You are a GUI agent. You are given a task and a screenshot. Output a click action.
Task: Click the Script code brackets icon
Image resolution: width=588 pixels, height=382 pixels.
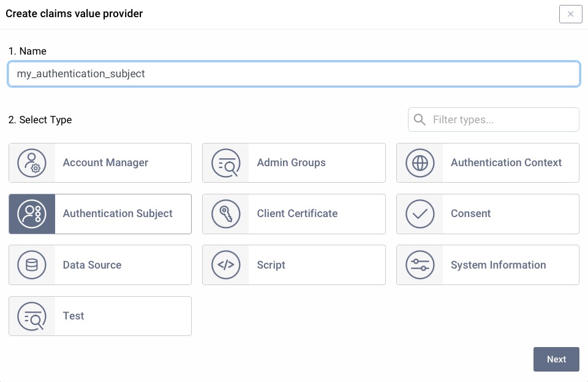226,265
